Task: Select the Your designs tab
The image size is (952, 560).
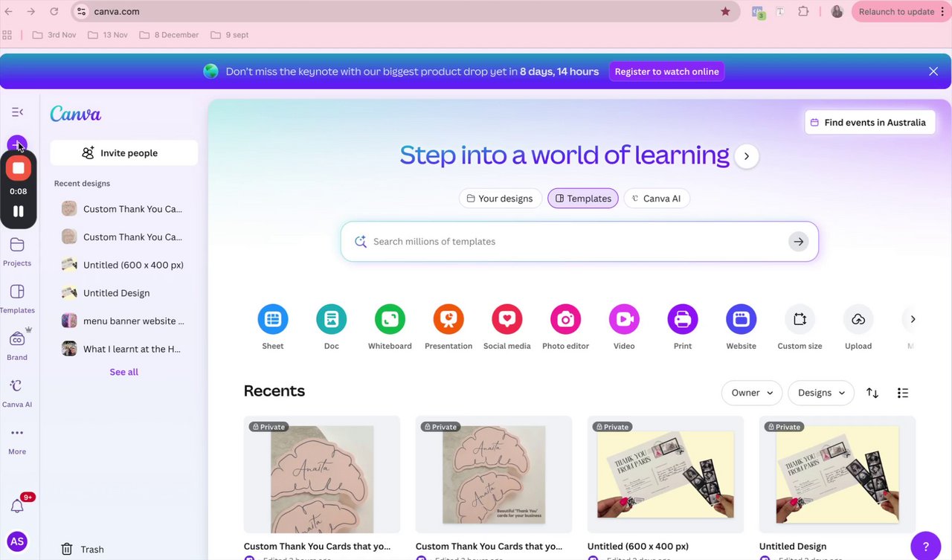Action: point(500,199)
